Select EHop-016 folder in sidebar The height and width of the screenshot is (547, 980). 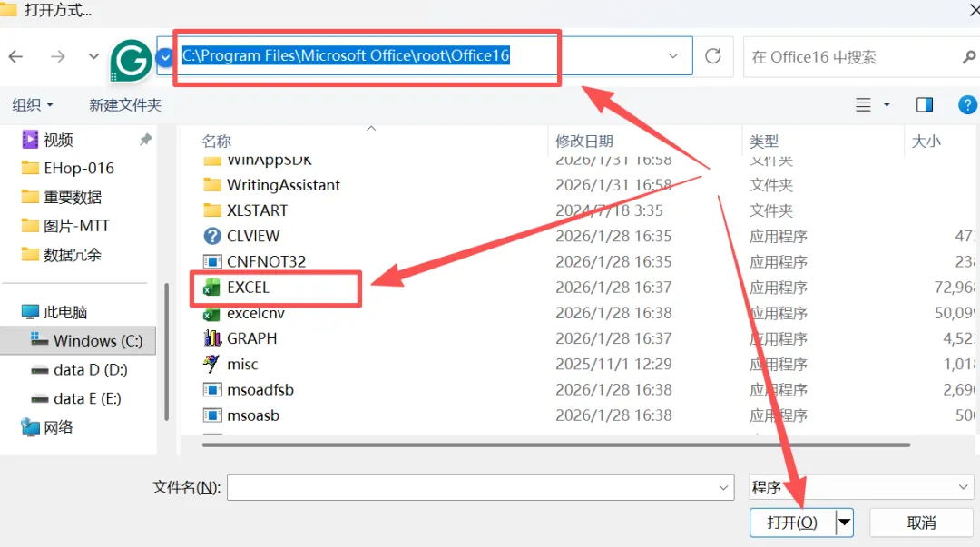[79, 168]
